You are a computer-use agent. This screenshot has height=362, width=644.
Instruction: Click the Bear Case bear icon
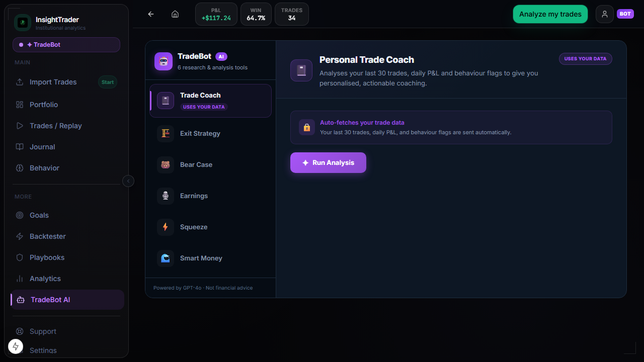pos(165,164)
